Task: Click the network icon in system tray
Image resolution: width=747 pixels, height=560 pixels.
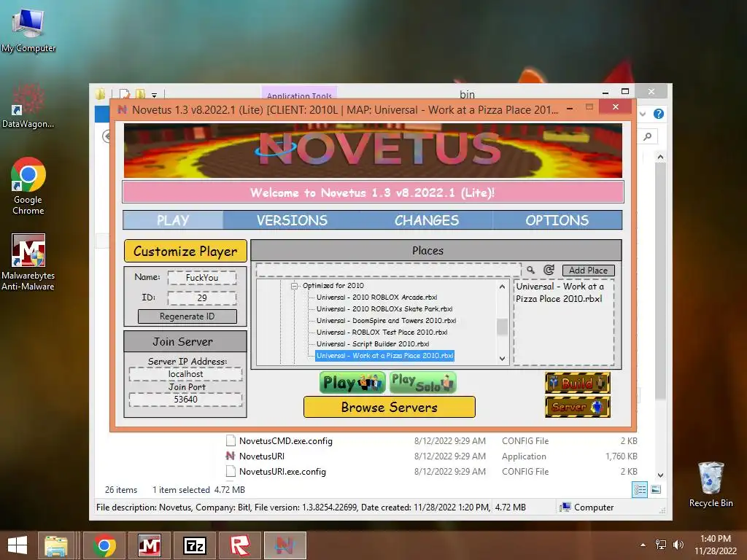Action: (661, 544)
